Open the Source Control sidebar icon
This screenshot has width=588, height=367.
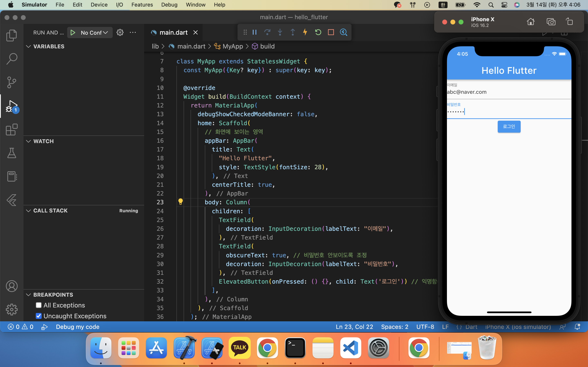point(11,82)
